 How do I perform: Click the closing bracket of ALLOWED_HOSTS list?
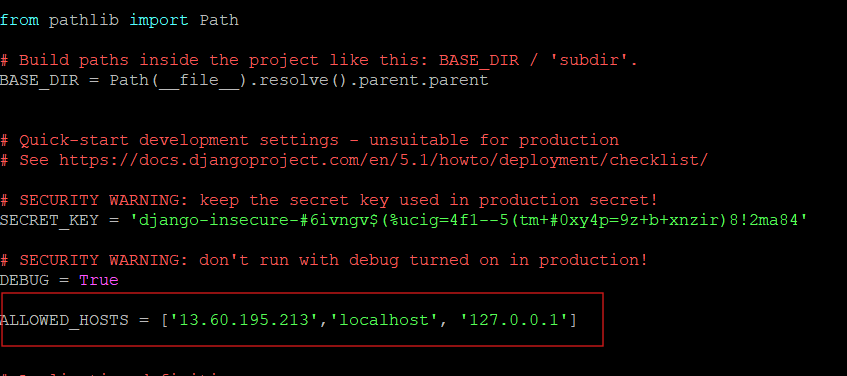point(573,320)
